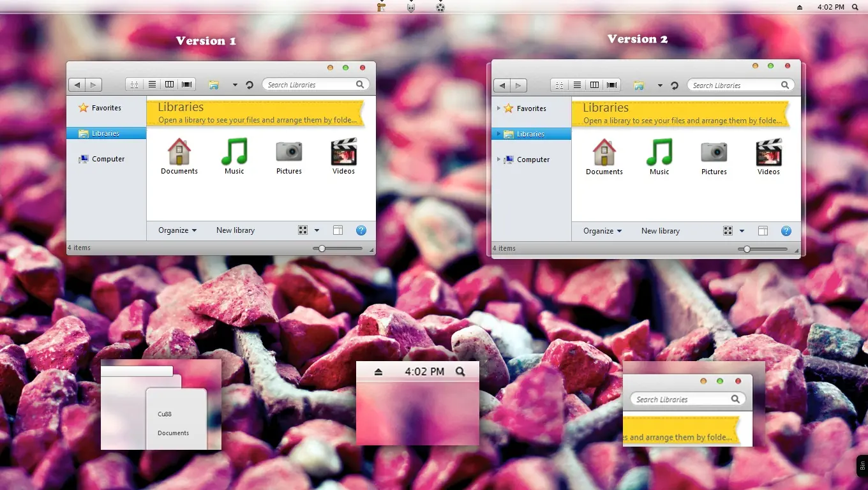Toggle the preview pane in Version 1
The image size is (868, 490).
point(338,230)
